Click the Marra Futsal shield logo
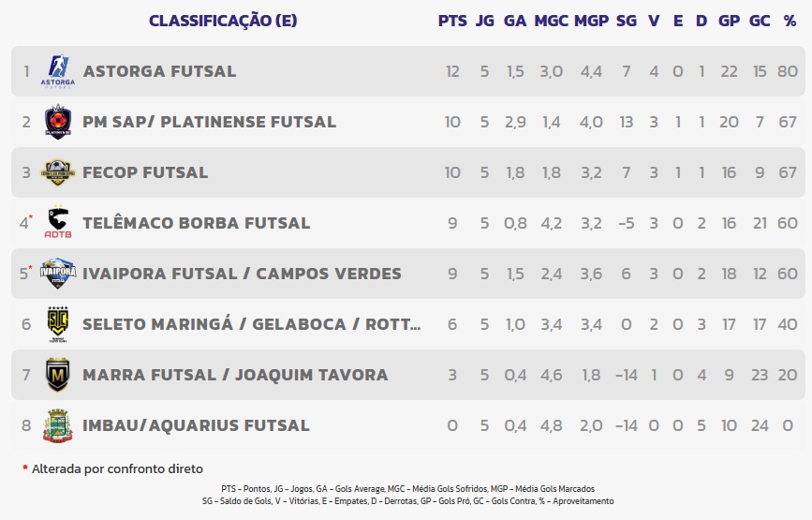Screen dimensions: 812x520 58,375
